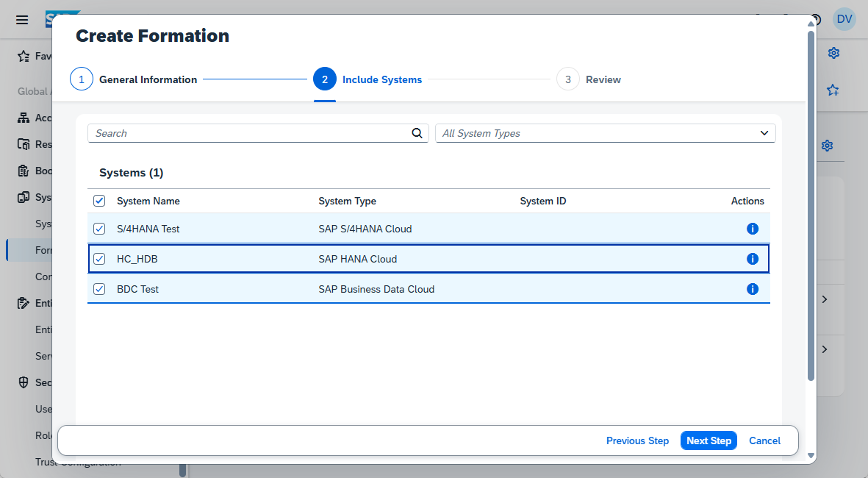868x478 pixels.
Task: Uncheck the HC_HDB checkbox
Action: [99, 259]
